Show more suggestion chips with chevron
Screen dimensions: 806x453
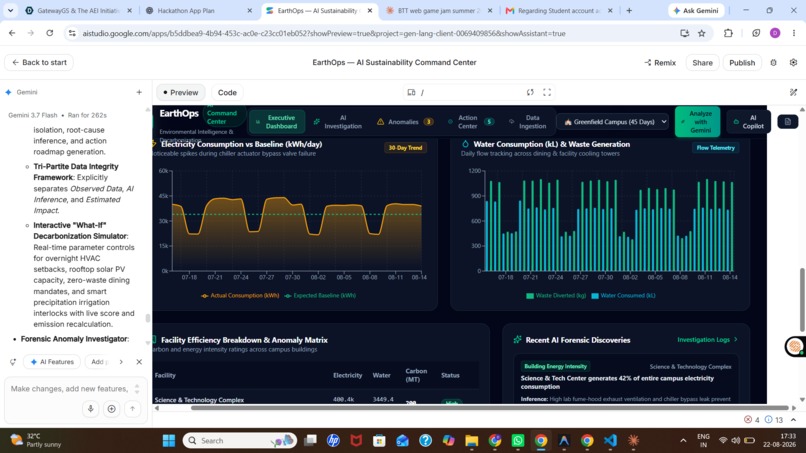(121, 362)
